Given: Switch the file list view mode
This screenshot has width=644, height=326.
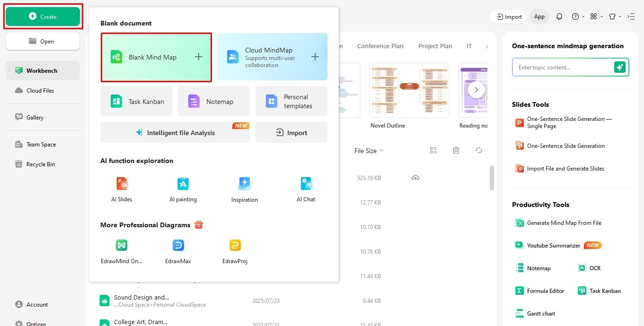Looking at the screenshot, I should point(433,150).
